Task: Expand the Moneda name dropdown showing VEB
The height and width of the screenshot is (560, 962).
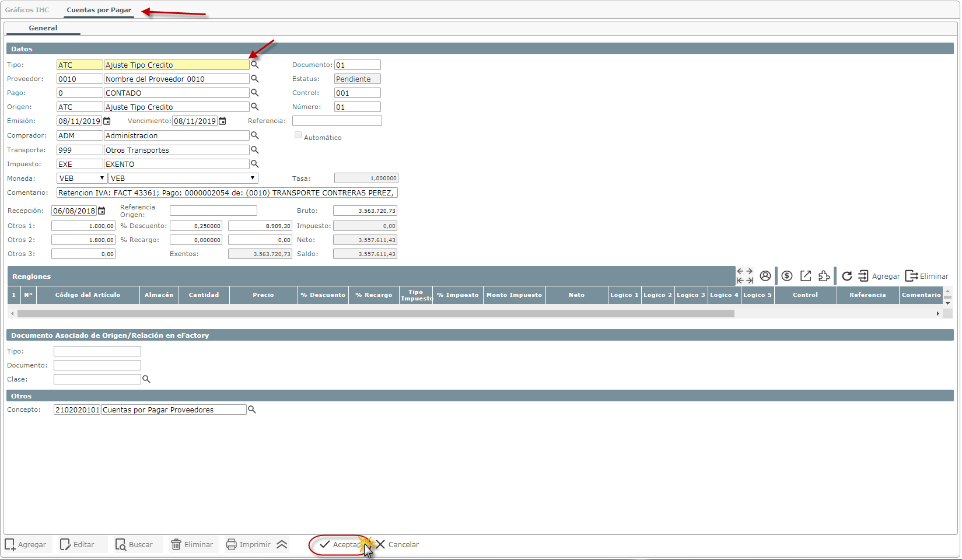Action: pos(183,178)
